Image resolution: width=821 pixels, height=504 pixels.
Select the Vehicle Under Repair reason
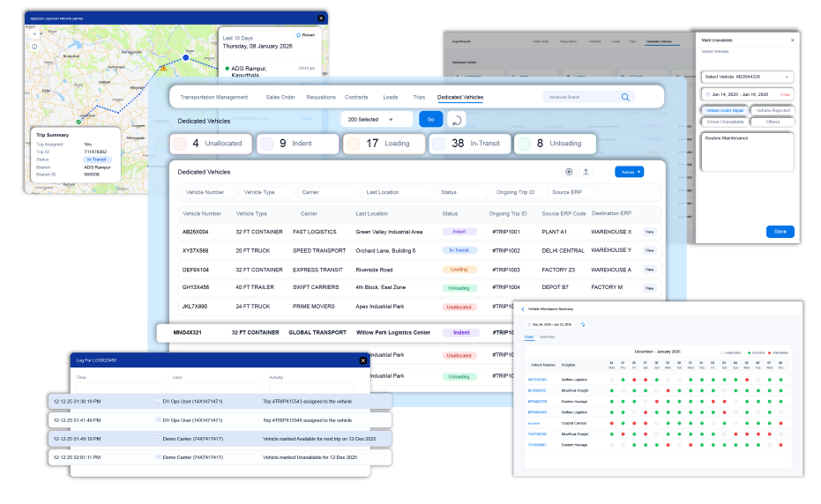pyautogui.click(x=724, y=110)
